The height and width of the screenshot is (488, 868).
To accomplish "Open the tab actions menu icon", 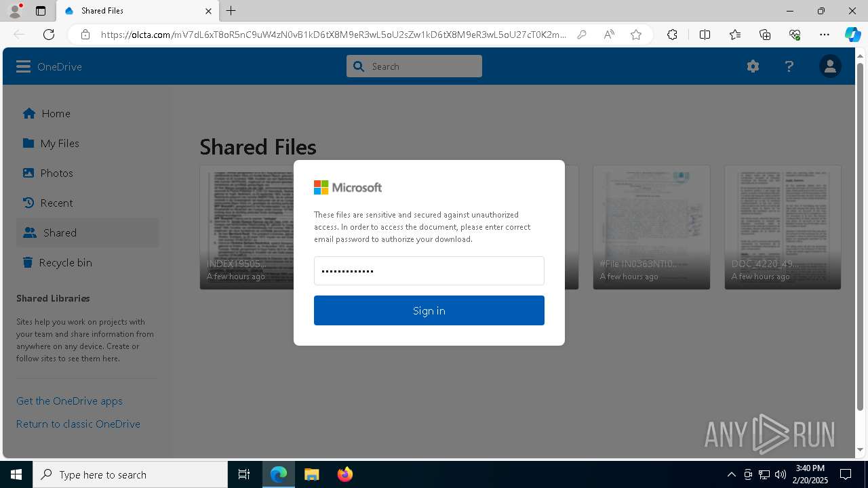I will (41, 11).
